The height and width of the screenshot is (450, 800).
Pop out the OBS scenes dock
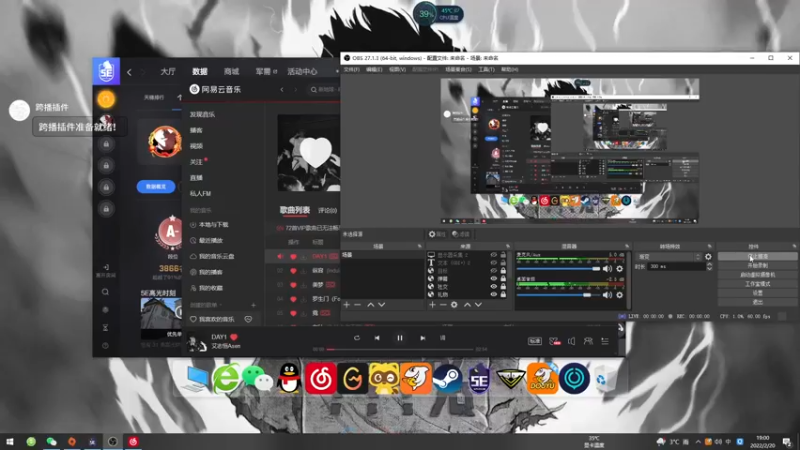click(419, 246)
